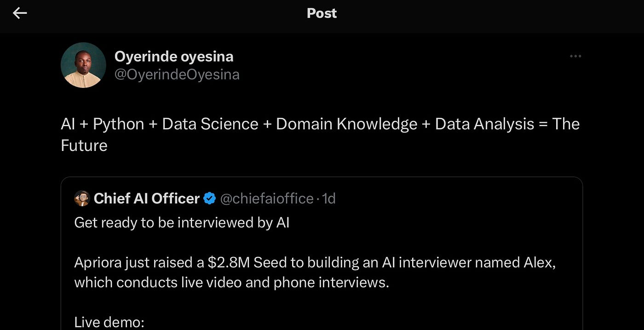Screen dimensions: 644x330
Task: Click the 1d timestamp on the quoted post
Action: [329, 198]
